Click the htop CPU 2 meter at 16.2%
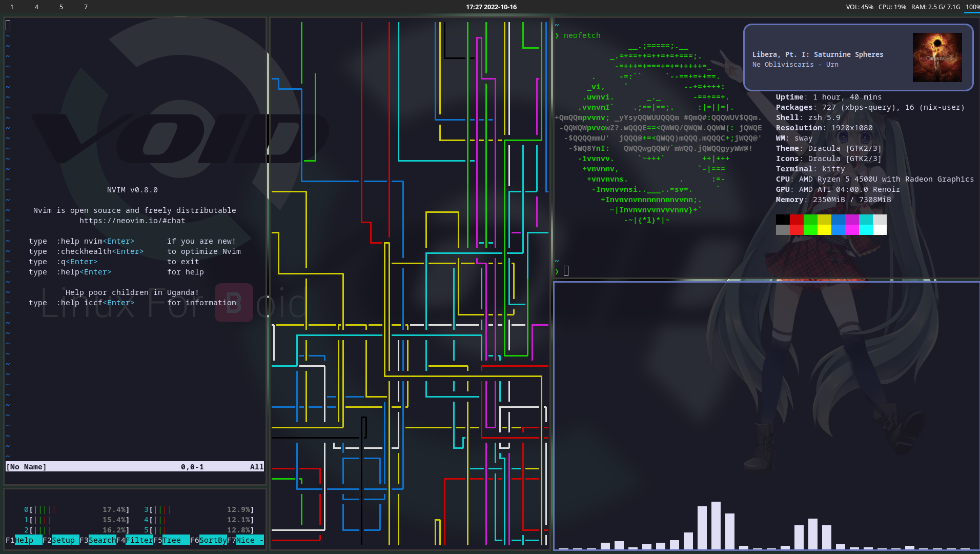Screen dimensions: 980x554 77,530
